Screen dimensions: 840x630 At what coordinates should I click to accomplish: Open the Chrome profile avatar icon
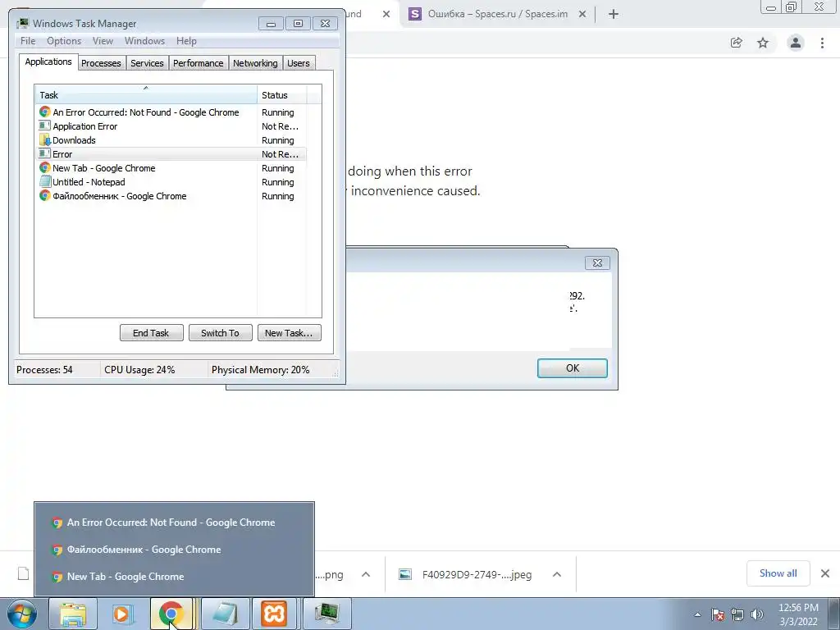(x=796, y=43)
